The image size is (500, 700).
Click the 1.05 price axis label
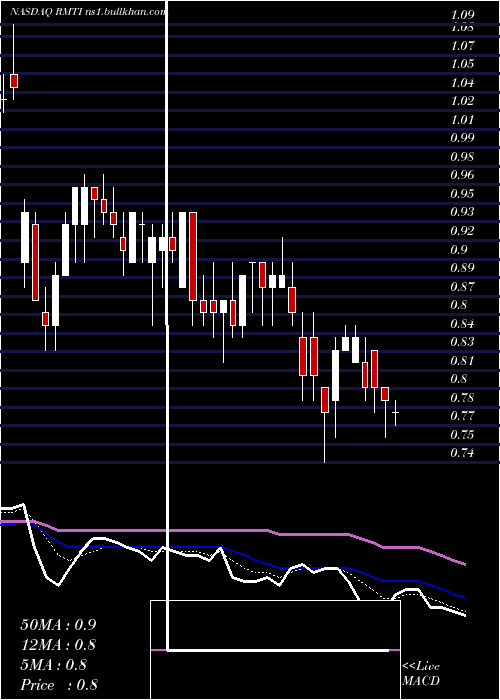[462, 64]
